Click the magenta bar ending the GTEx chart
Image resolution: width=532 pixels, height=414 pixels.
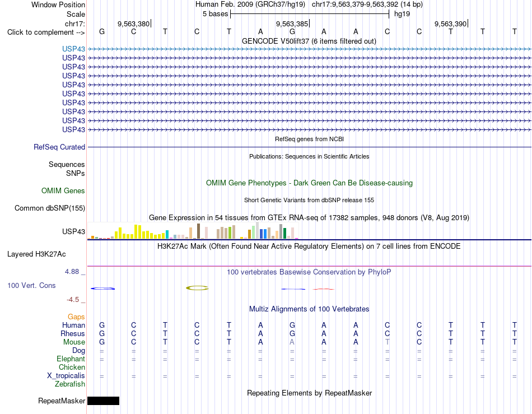tap(297, 238)
